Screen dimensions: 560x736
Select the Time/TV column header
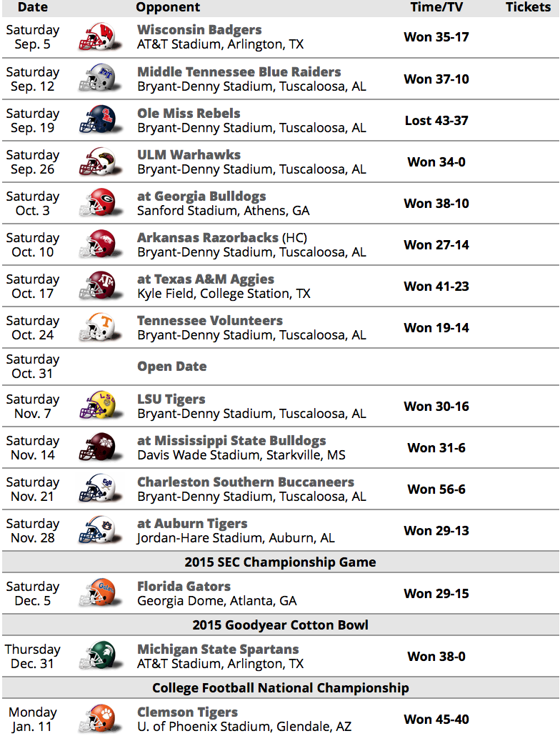click(436, 7)
